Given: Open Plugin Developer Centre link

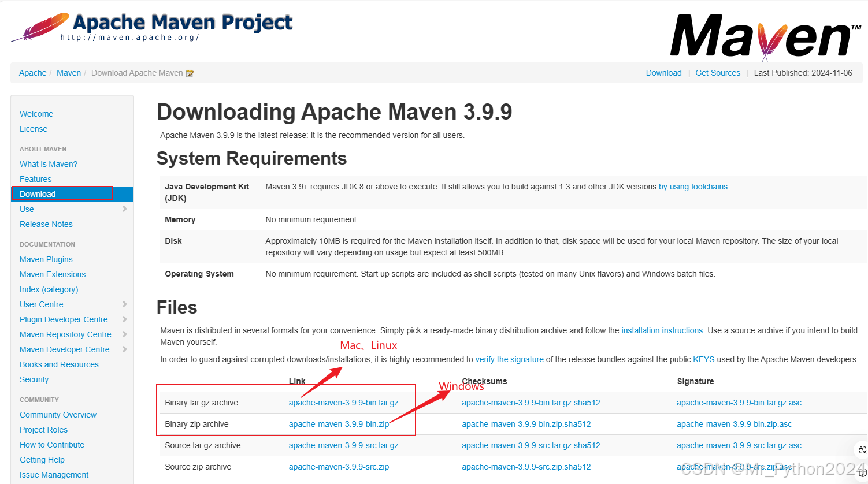Looking at the screenshot, I should coord(64,319).
